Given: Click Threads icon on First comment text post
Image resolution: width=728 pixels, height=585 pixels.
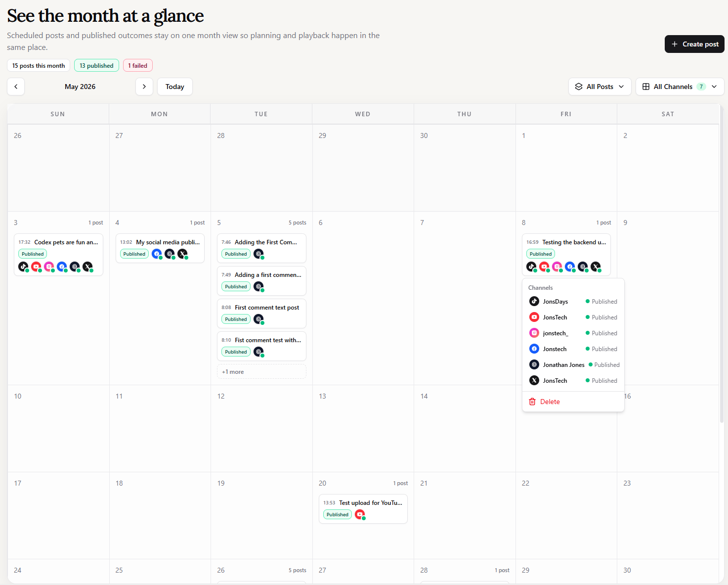Looking at the screenshot, I should coord(258,319).
